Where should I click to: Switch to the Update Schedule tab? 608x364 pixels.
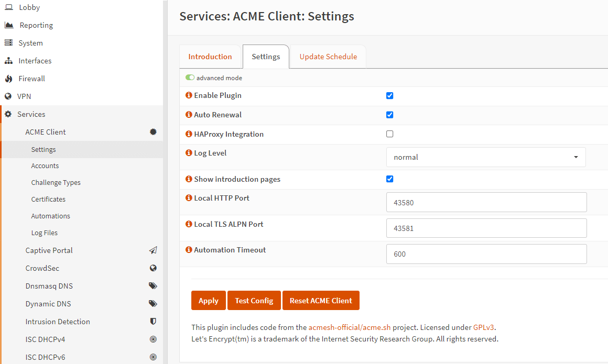328,57
